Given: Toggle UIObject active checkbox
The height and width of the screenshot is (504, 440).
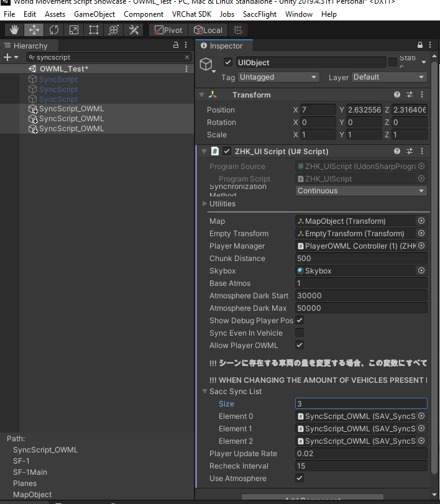Looking at the screenshot, I should [228, 62].
